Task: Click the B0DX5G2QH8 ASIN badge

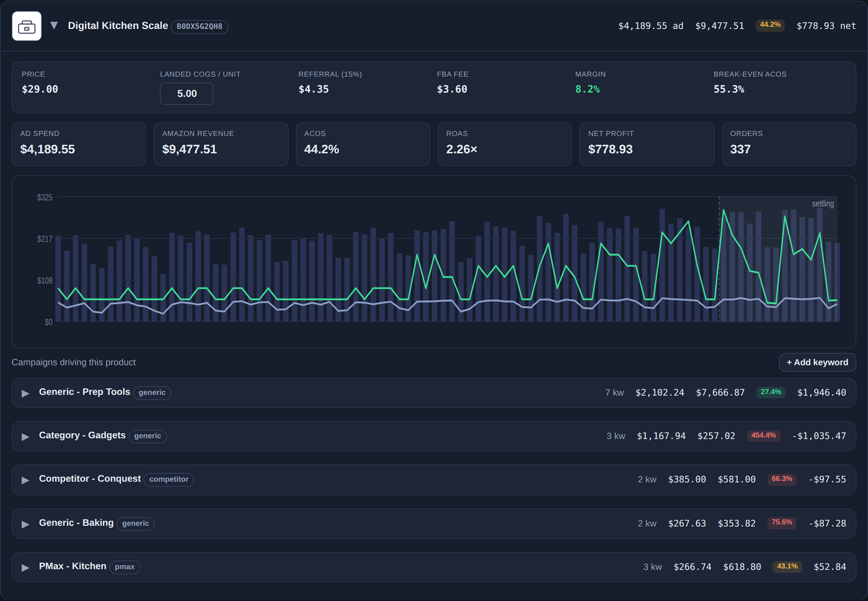Action: pyautogui.click(x=200, y=27)
